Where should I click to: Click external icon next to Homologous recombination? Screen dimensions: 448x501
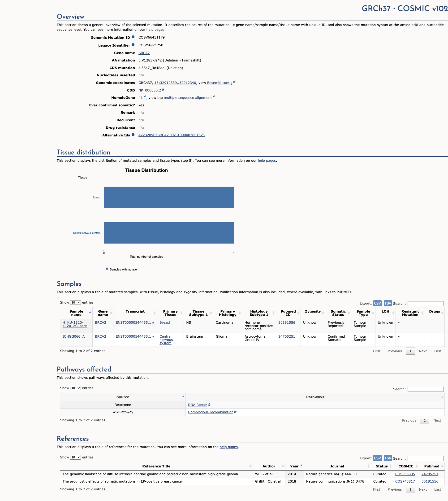236,412
